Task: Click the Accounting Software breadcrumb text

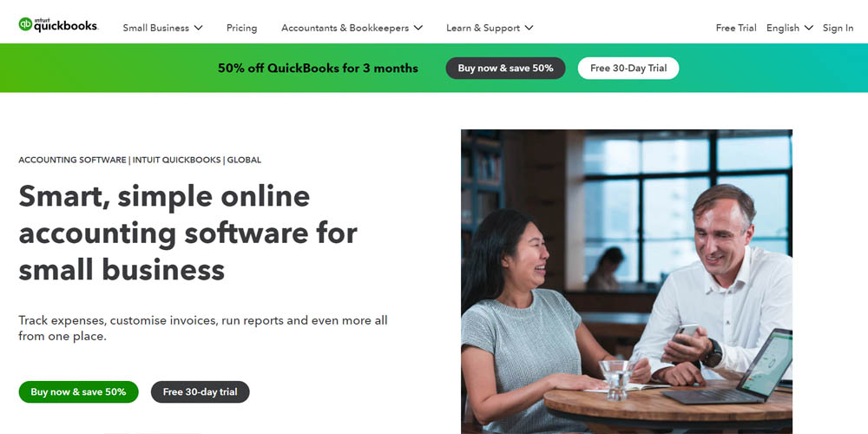Action: coord(73,160)
